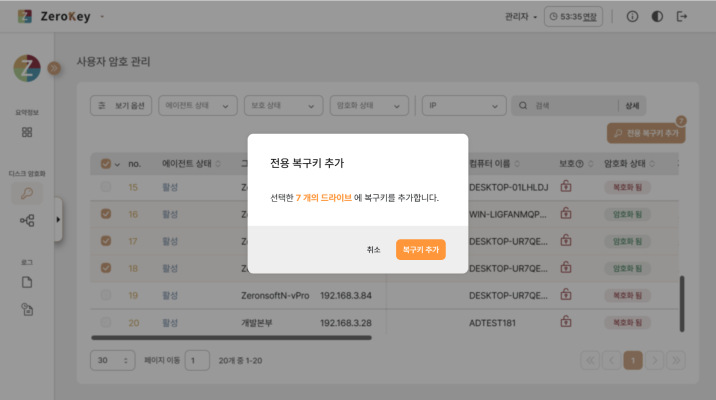Viewport: 716px width, 400px height.
Task: Open the select-all checkbox chevron menu
Action: pyautogui.click(x=117, y=164)
